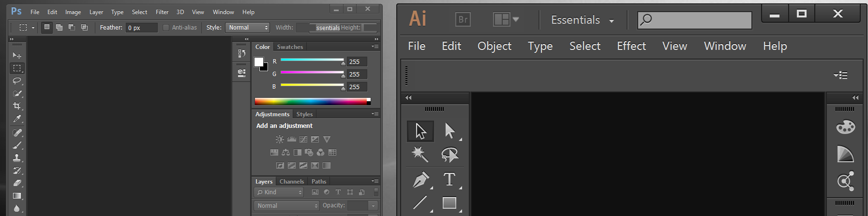Open Illustrator's Object menu
Image resolution: width=868 pixels, height=216 pixels.
[x=494, y=46]
